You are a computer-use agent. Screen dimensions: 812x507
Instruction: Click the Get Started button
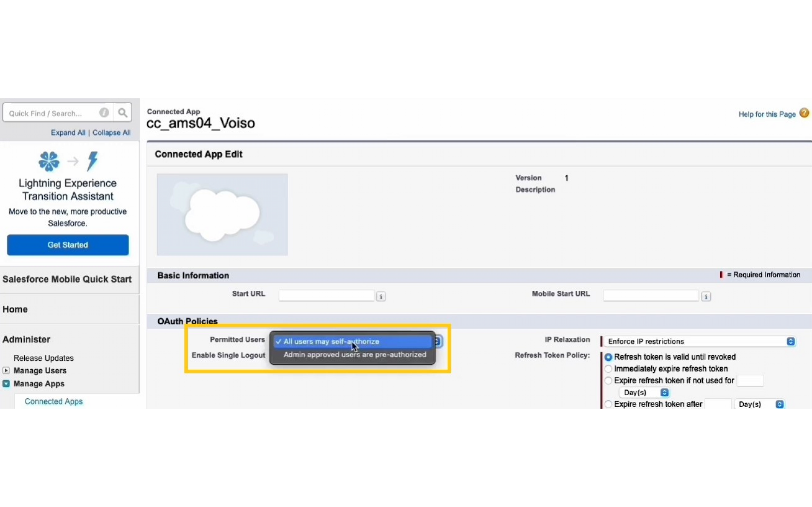point(68,245)
